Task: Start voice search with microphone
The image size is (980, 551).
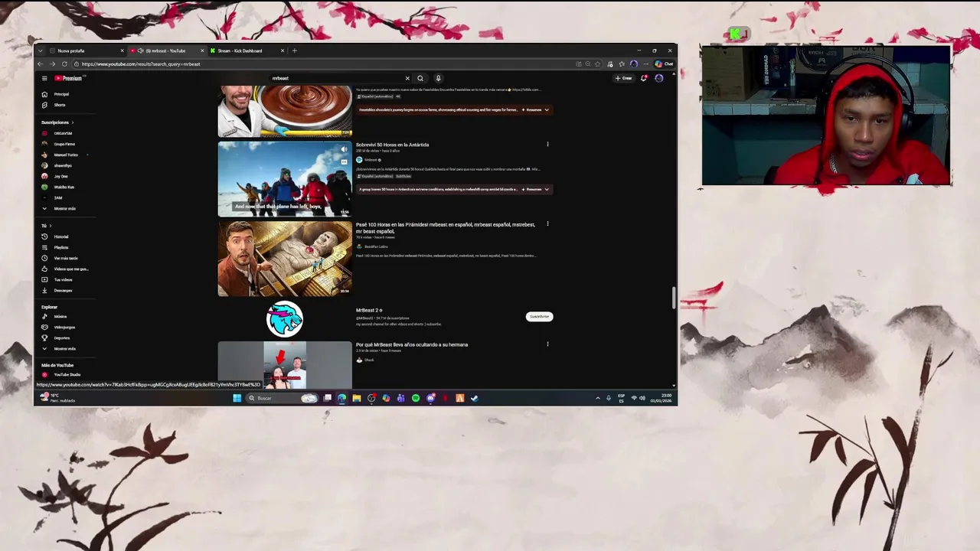Action: coord(438,78)
